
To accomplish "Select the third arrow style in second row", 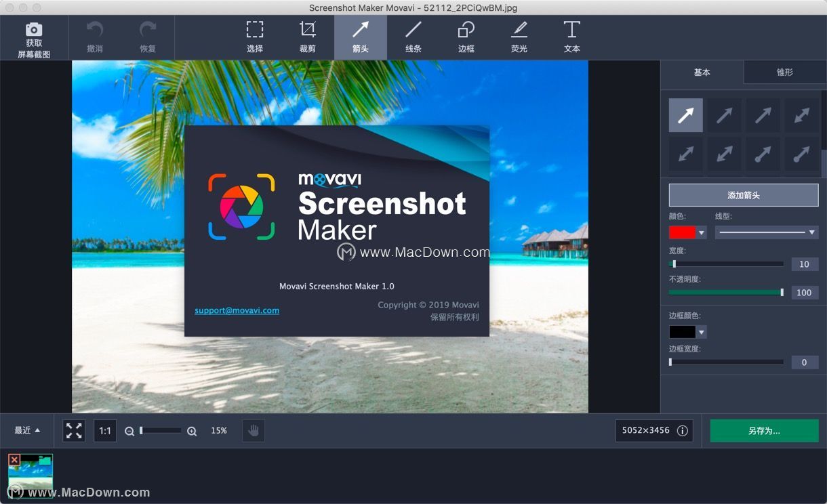I will coord(763,154).
